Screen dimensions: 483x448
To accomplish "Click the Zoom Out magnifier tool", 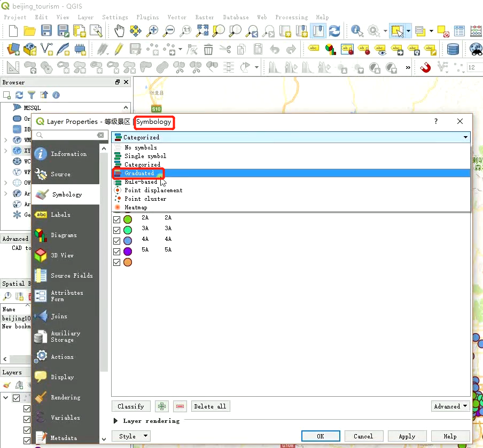I will click(169, 31).
